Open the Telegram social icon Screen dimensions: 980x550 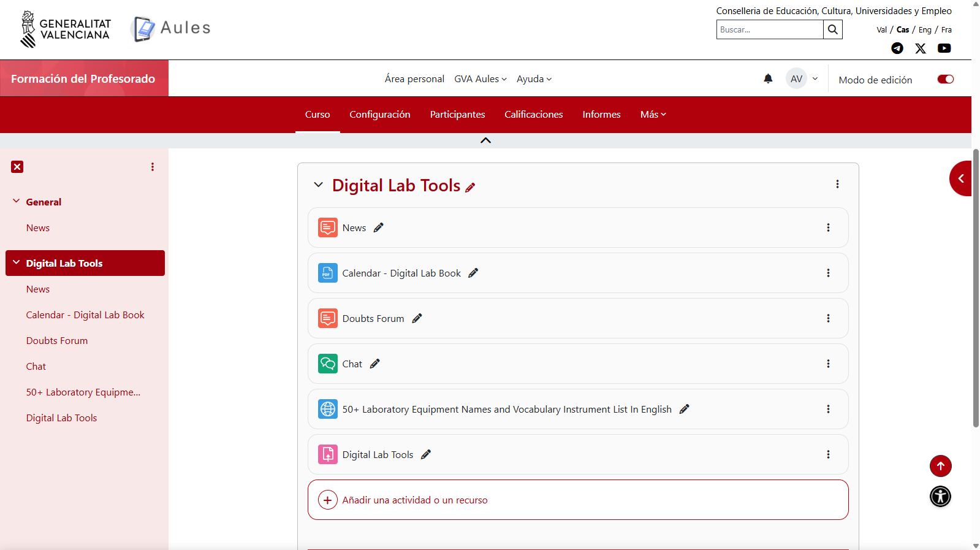coord(897,48)
